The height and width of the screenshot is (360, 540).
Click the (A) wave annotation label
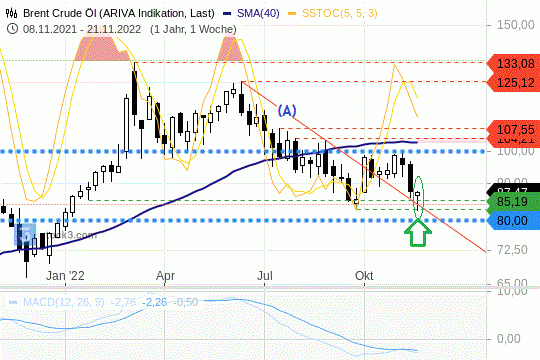pos(287,111)
